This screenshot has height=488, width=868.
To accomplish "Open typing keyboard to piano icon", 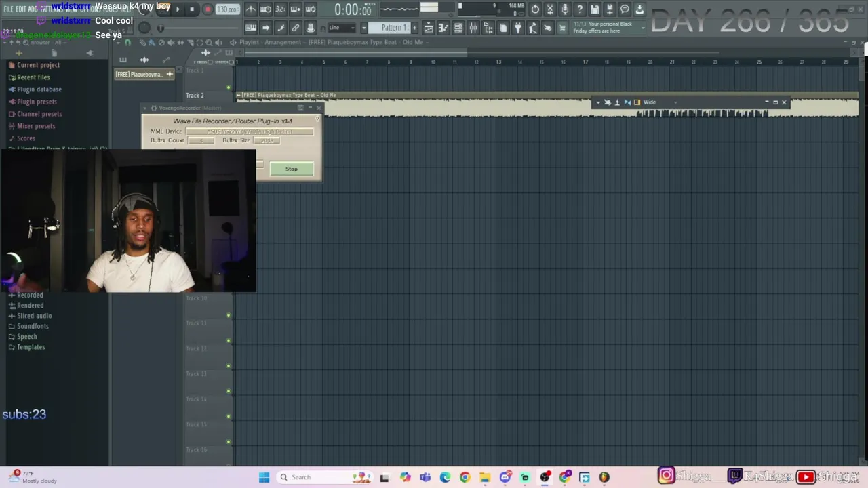I will 251,28.
